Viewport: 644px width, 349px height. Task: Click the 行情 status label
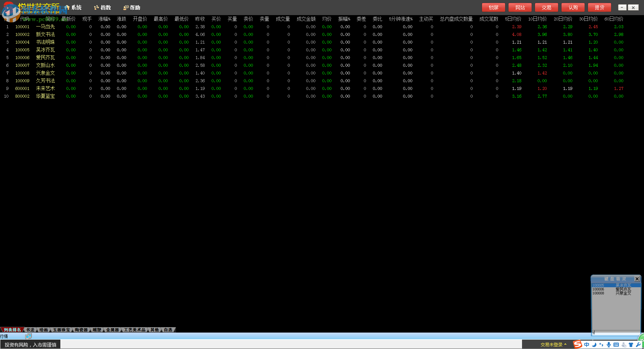4,336
